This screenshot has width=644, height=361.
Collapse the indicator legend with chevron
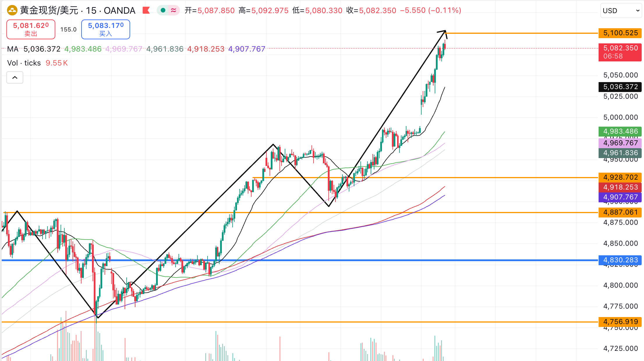15,77
